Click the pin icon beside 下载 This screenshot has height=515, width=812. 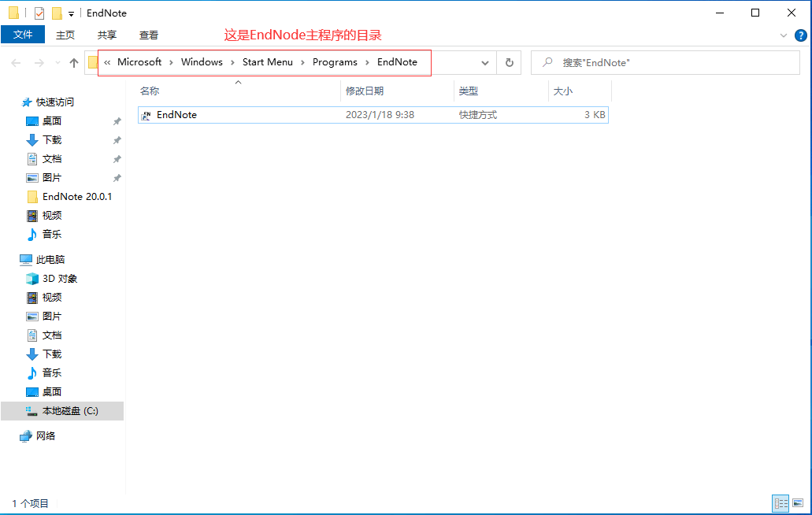pos(117,140)
